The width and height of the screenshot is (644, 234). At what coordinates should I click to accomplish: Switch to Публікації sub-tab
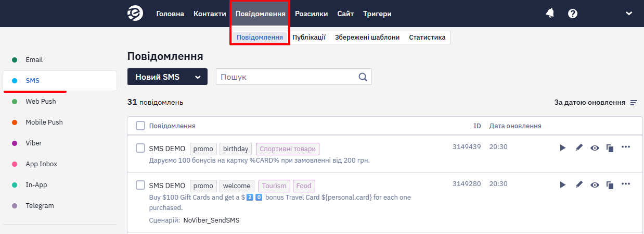[309, 38]
